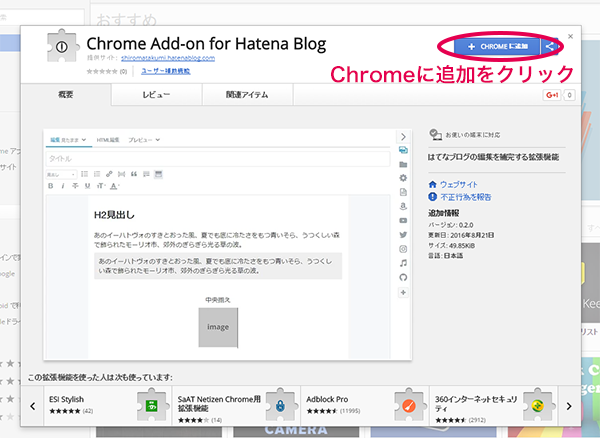This screenshot has width=600, height=438.
Task: Click the Twitter bird icon in the editor sidebar
Action: point(403,234)
